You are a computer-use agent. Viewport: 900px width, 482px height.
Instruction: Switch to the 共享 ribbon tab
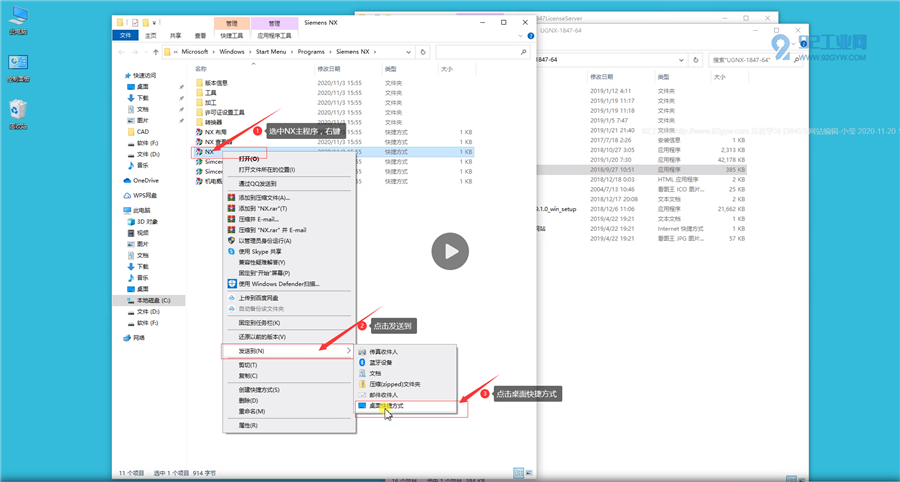176,36
